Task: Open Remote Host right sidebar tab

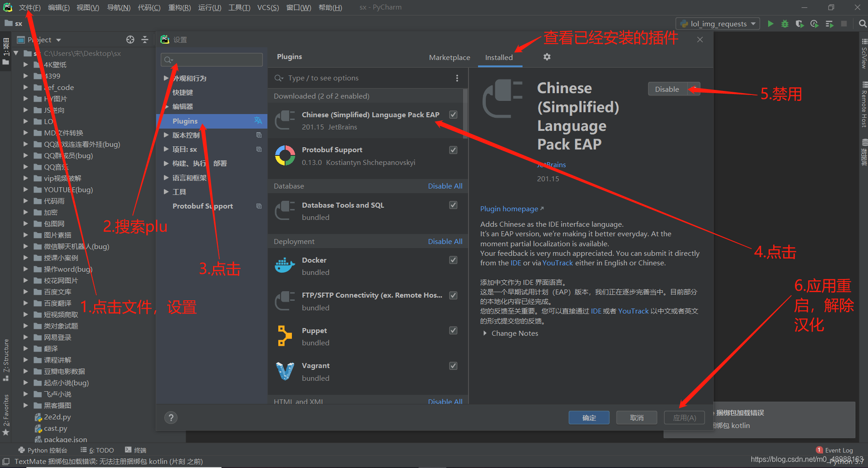Action: pos(864,105)
